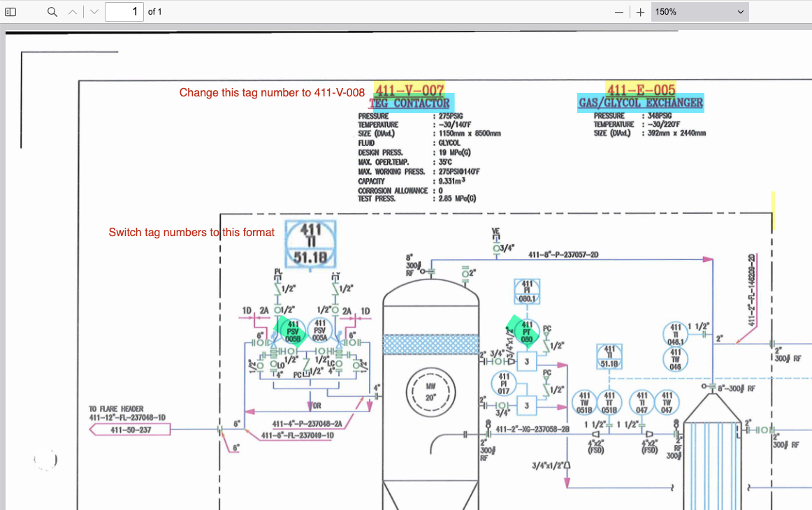The image size is (812, 510).
Task: Click the yellow highlighted 411-E-005 tag
Action: tap(641, 90)
